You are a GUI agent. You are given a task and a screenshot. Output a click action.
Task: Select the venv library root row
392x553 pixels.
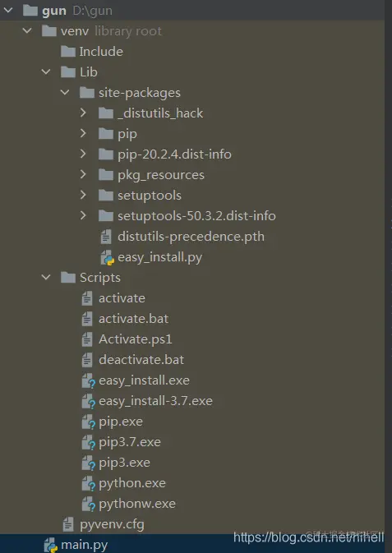pyautogui.click(x=192, y=31)
